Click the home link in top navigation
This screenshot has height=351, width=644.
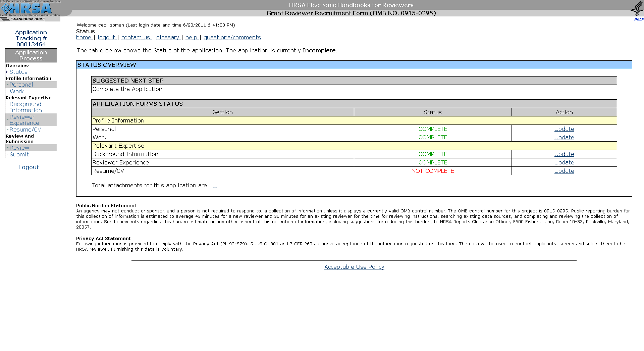(84, 37)
